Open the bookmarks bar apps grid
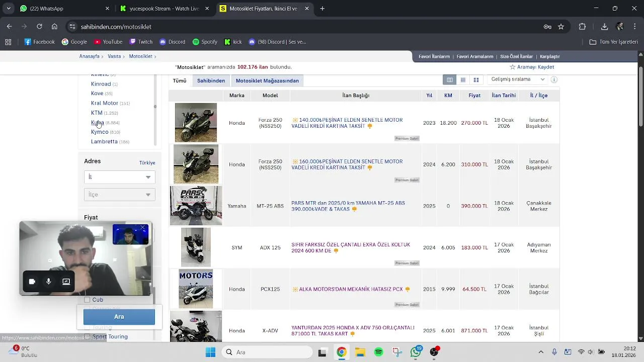This screenshot has height=362, width=644. (x=8, y=42)
